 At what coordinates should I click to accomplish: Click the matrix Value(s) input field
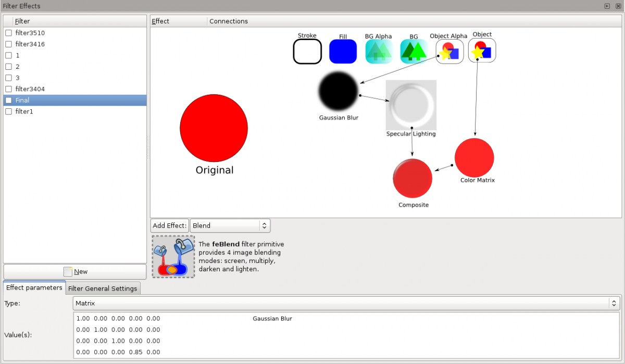click(x=346, y=335)
